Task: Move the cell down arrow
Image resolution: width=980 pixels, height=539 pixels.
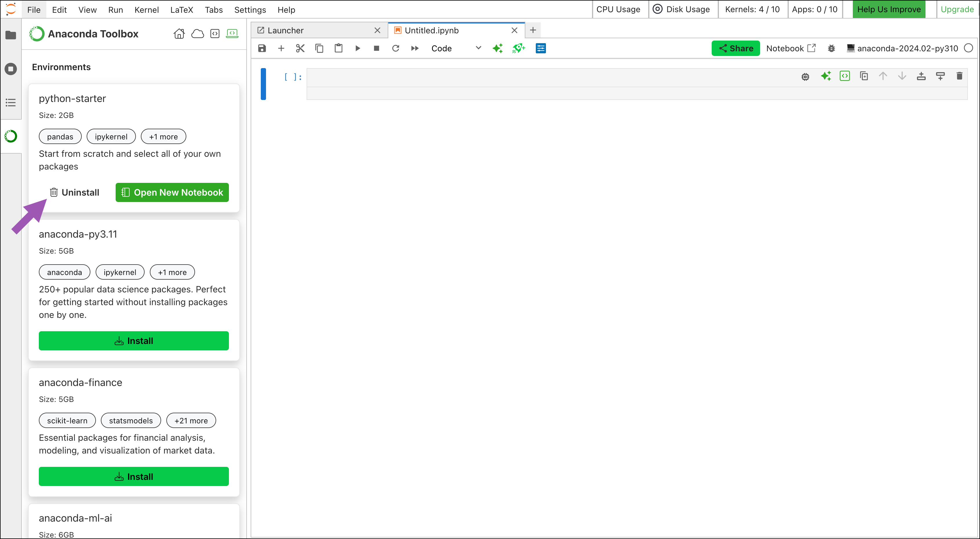Action: 902,76
